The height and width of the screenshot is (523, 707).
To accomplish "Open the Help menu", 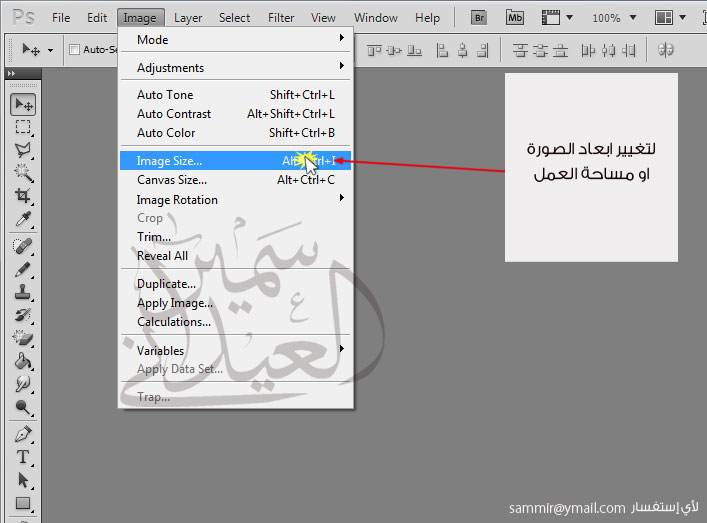I will [427, 18].
